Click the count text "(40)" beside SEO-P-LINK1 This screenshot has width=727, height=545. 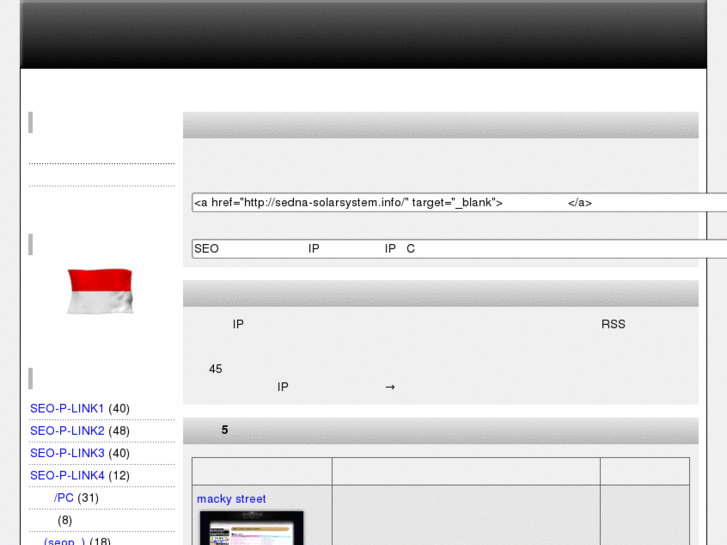[119, 409]
